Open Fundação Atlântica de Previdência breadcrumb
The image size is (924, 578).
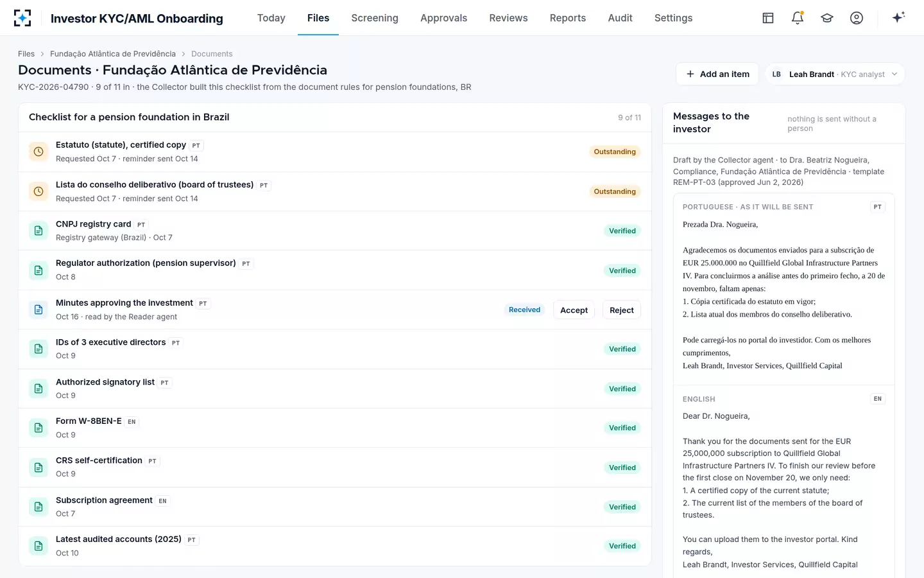[x=113, y=54]
